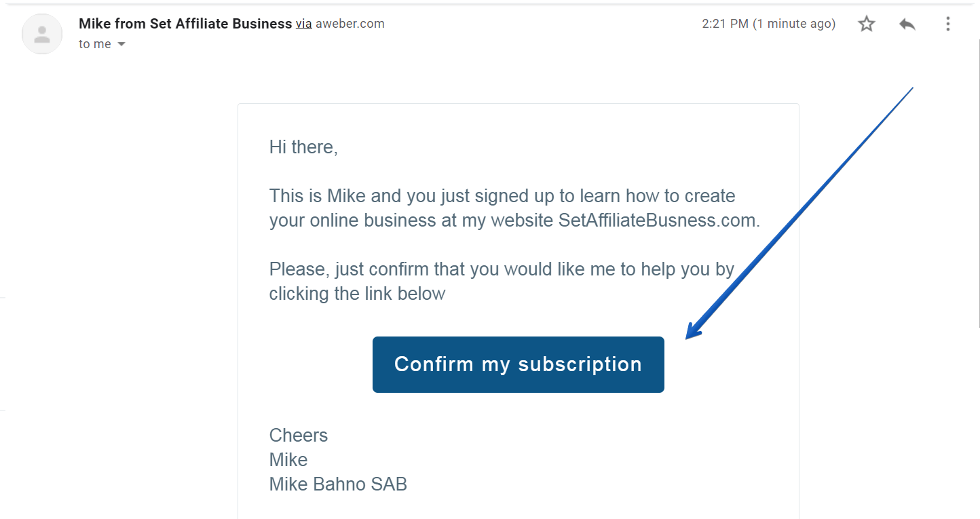Click the reply arrow icon

[907, 24]
